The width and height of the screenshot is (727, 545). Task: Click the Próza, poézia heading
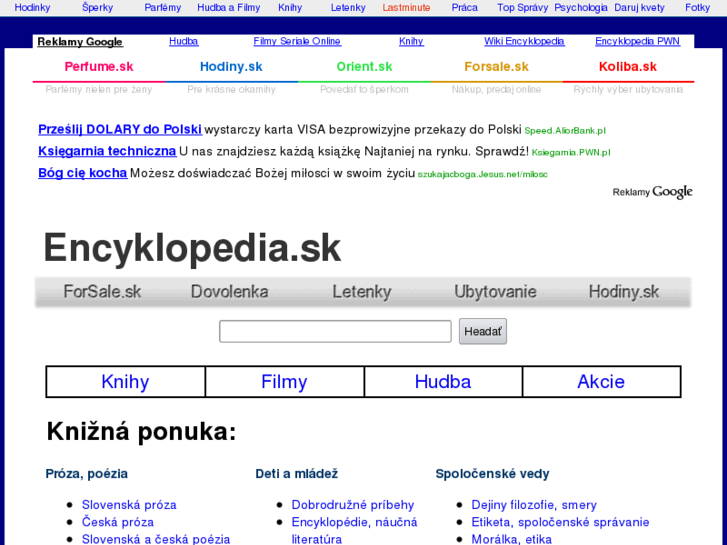[x=87, y=474]
